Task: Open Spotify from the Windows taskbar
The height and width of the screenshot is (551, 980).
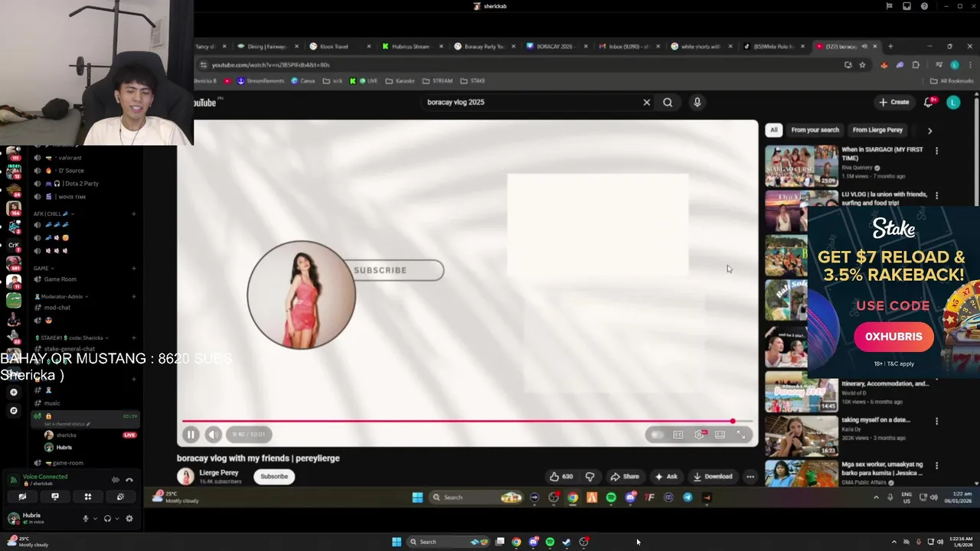Action: (550, 542)
